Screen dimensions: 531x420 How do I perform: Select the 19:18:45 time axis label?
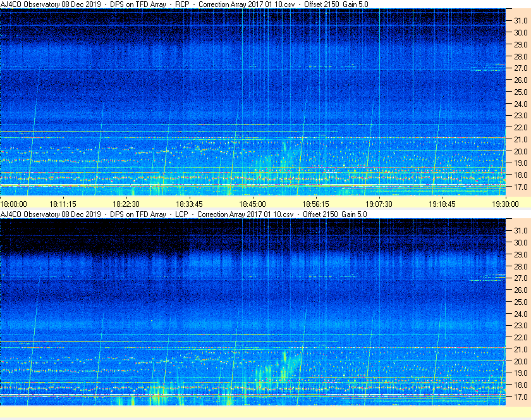pos(442,204)
